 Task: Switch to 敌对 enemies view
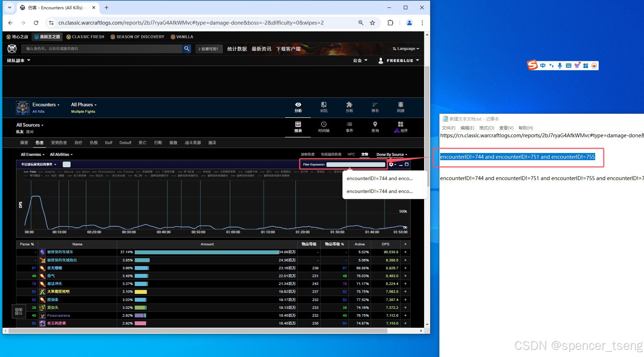coord(30,132)
